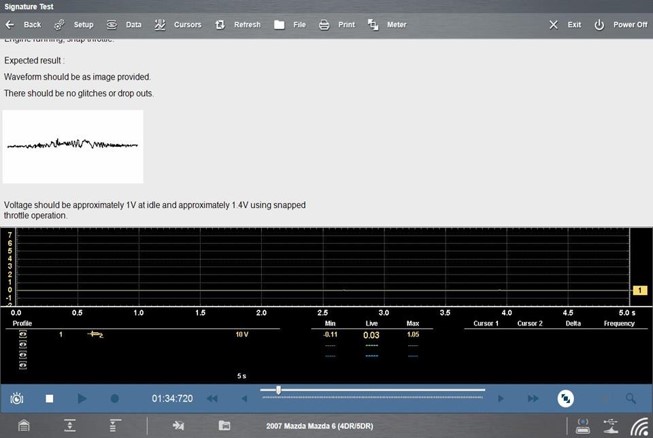Click the snapshot camera icon

(18, 398)
